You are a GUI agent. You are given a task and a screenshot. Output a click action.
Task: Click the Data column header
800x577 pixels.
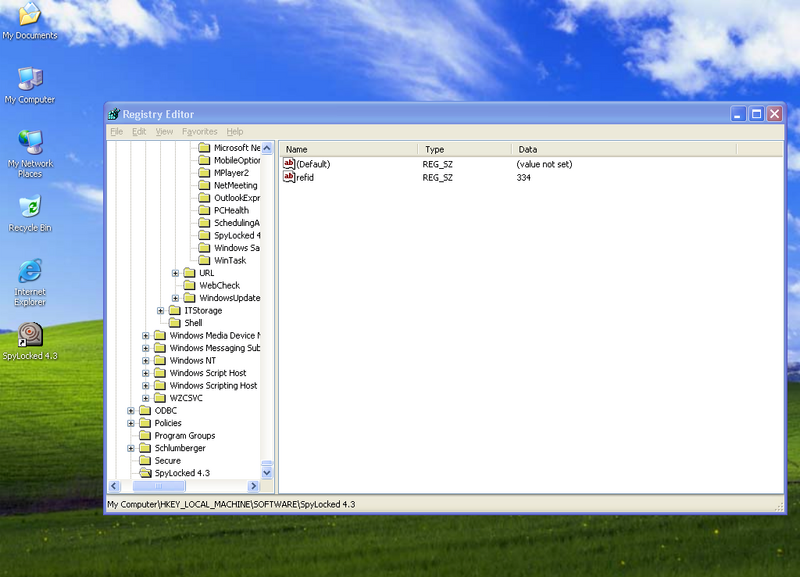click(624, 149)
